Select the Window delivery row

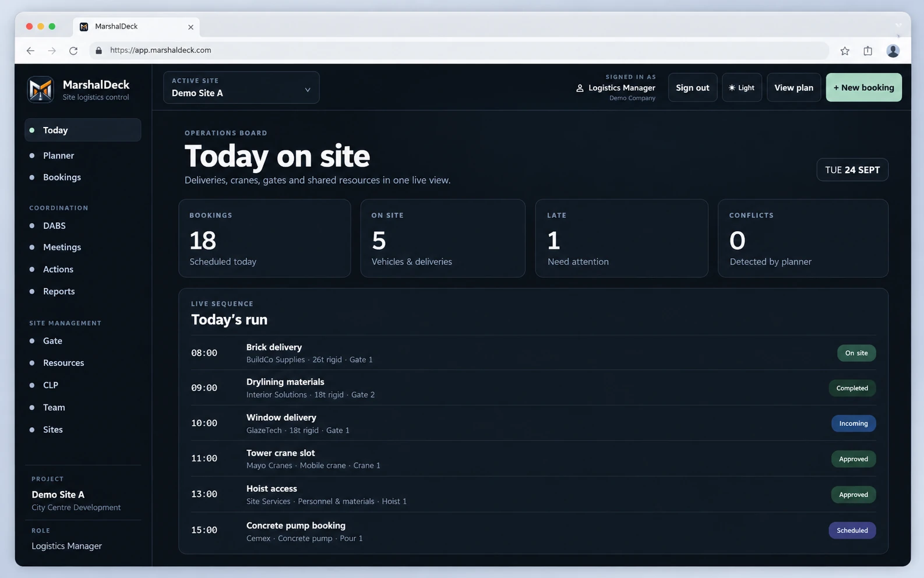533,424
